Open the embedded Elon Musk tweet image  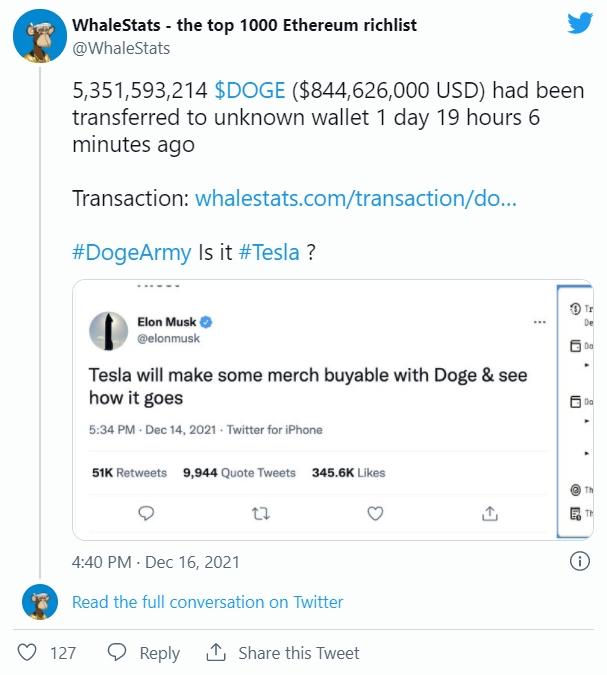point(313,410)
